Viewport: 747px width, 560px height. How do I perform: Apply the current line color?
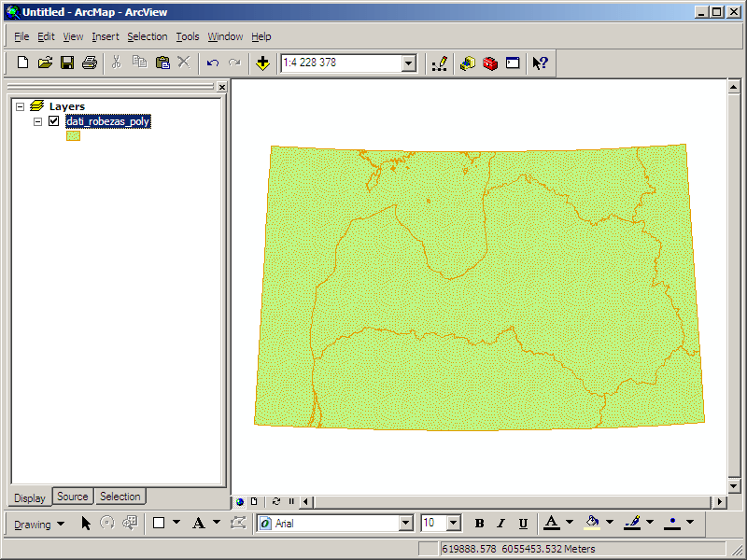[632, 523]
